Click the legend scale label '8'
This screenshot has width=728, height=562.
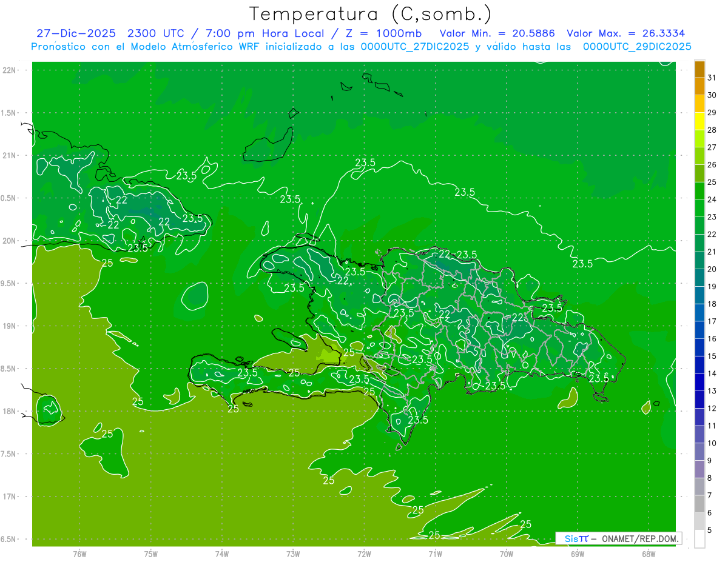(x=710, y=478)
